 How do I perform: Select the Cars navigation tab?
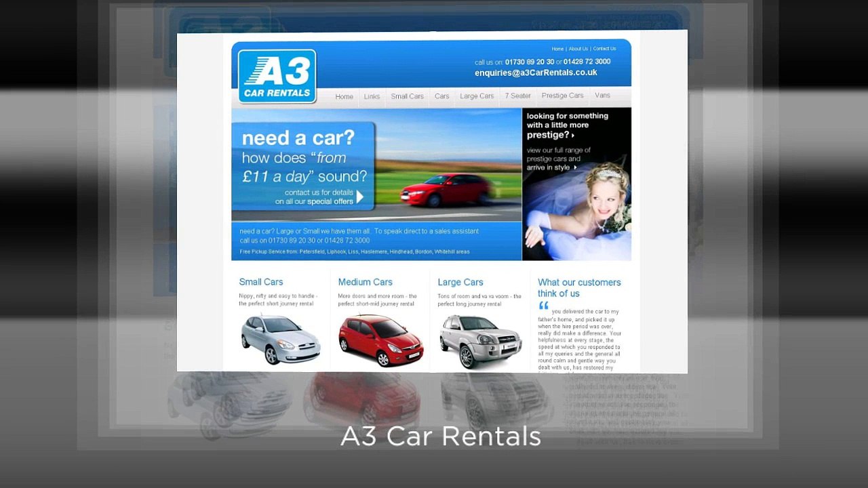[x=442, y=96]
